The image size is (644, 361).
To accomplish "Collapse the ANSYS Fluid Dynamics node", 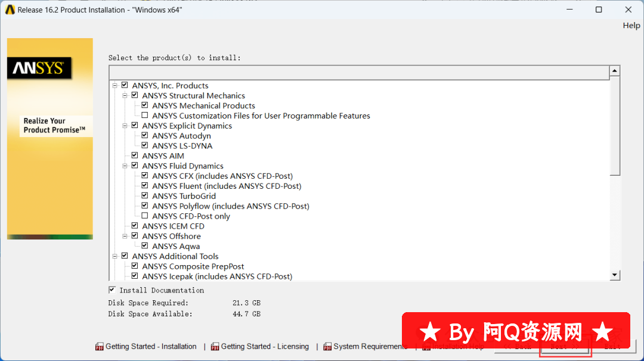I will point(125,166).
